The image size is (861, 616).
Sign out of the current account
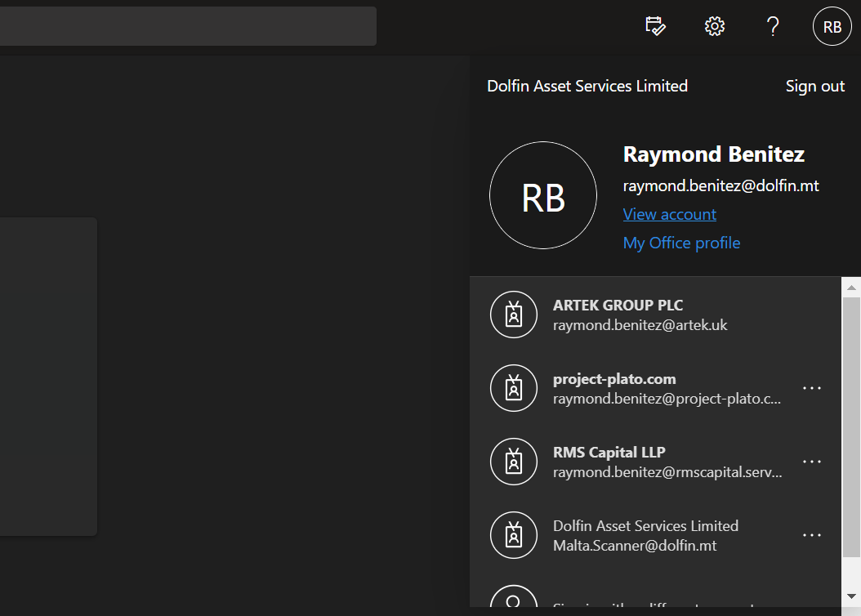coord(814,87)
